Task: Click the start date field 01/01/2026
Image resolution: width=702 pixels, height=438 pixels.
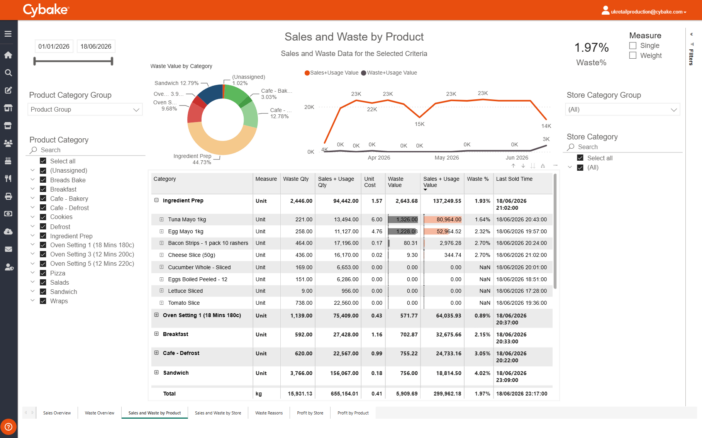Action: (54, 47)
